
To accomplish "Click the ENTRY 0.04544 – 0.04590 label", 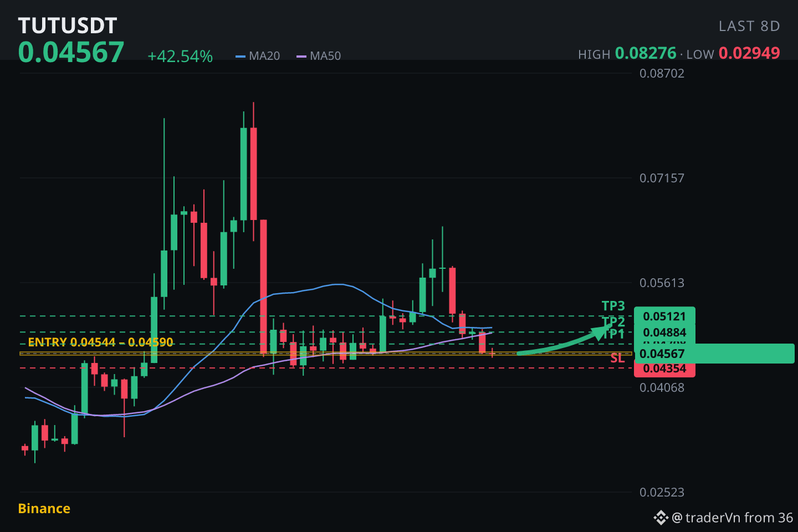I will tap(101, 342).
